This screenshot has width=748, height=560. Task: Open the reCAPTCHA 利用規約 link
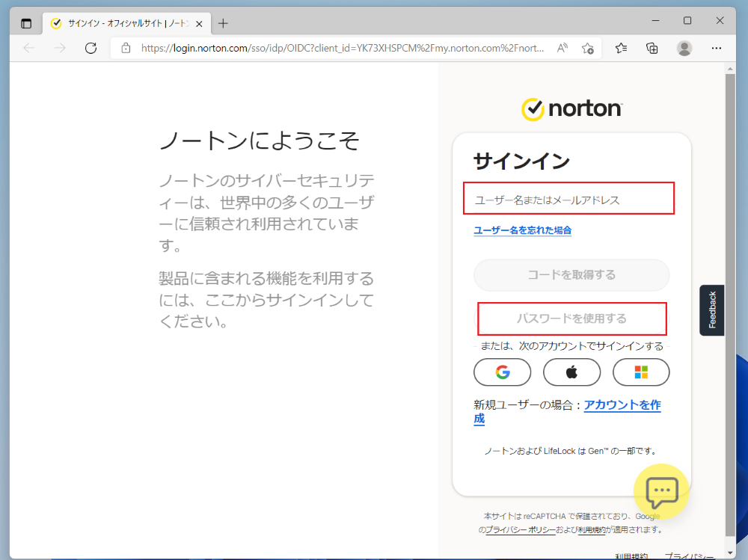[x=592, y=530]
